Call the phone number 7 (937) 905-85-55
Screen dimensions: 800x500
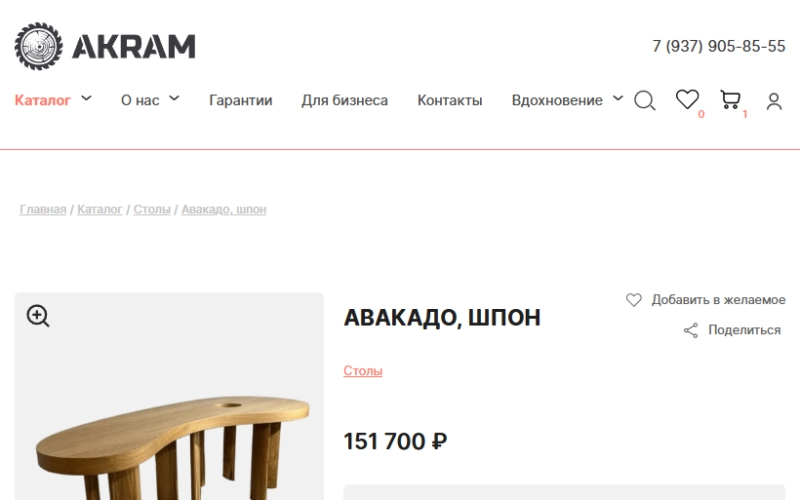[718, 46]
